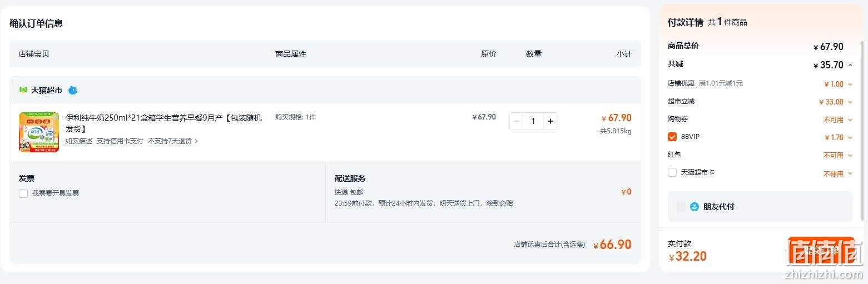868x284 pixels.
Task: Click the 实付款 label
Action: (679, 243)
